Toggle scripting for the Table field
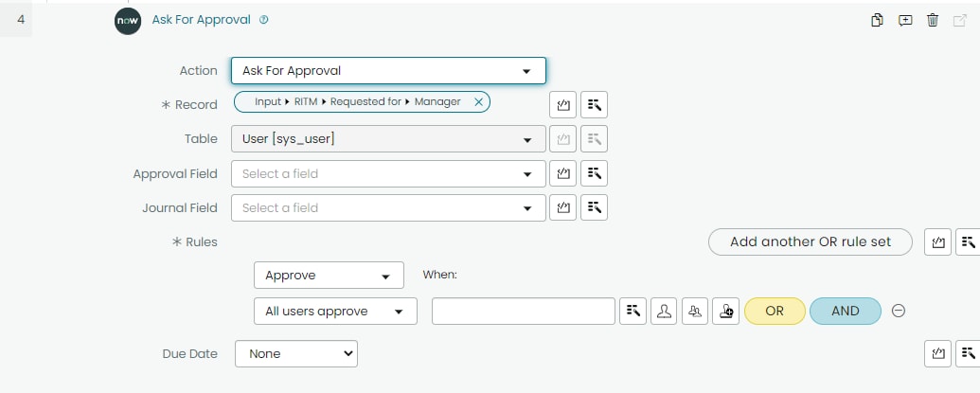This screenshot has width=980, height=393. pyautogui.click(x=563, y=138)
